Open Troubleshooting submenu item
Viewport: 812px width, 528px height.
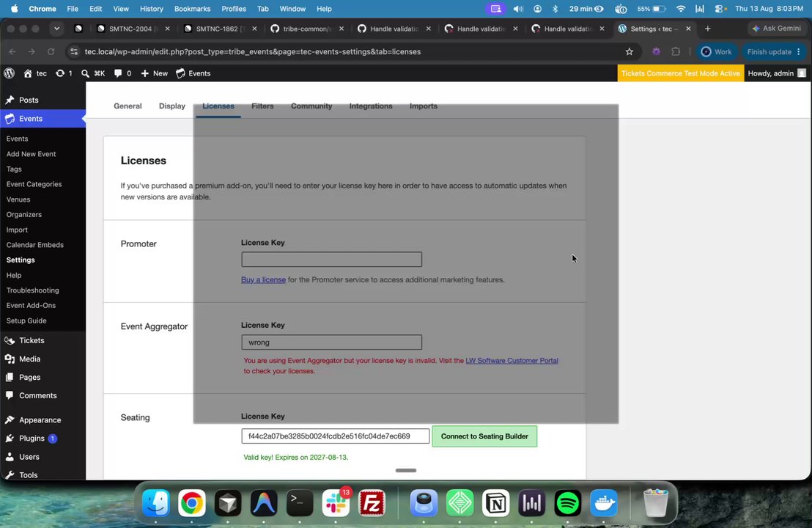tap(33, 290)
